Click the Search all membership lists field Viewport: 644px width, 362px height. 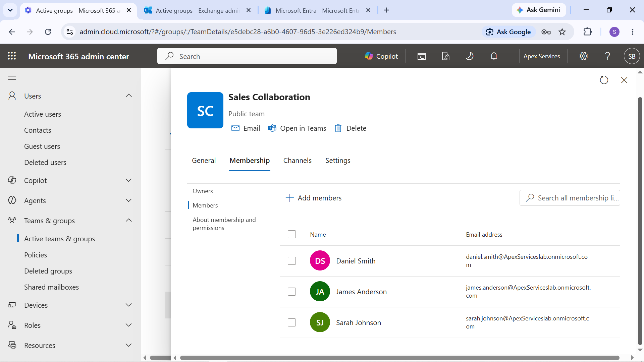tap(570, 198)
